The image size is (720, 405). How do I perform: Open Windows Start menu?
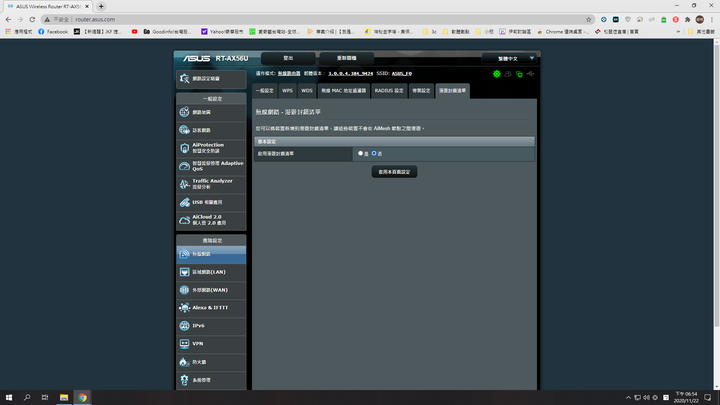coord(9,397)
